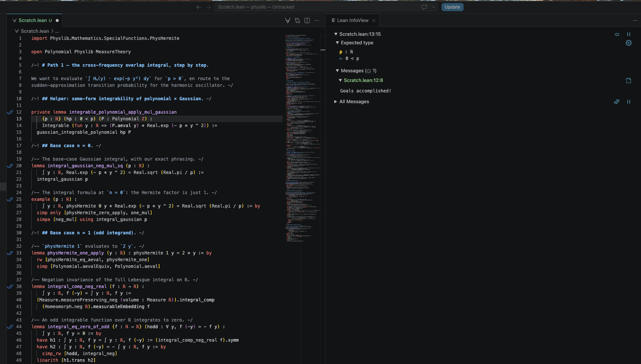Image resolution: width=641 pixels, height=364 pixels.
Task: Click the green Scratch.lean:12:8 link
Action: coord(363,80)
